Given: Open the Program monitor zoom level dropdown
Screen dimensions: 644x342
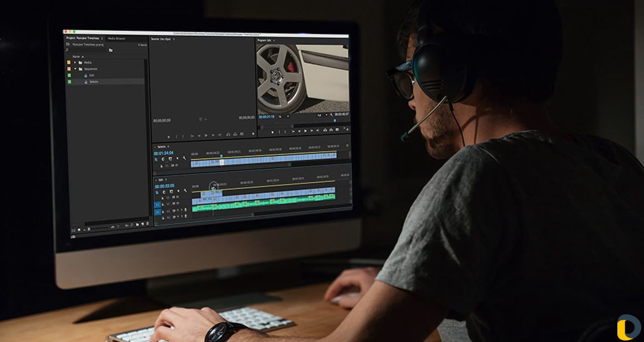Looking at the screenshot, I should tap(284, 117).
